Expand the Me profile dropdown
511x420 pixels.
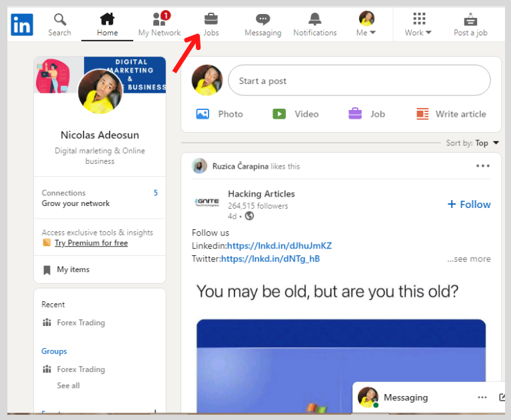(366, 25)
